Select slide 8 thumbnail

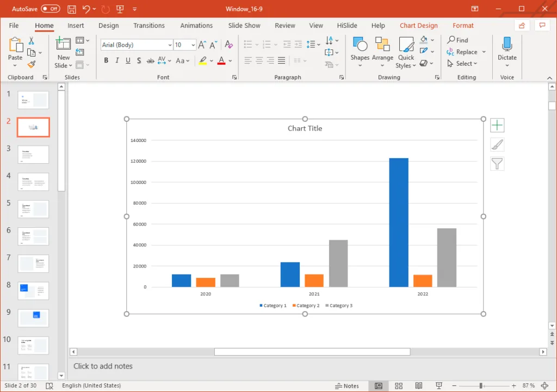point(33,291)
